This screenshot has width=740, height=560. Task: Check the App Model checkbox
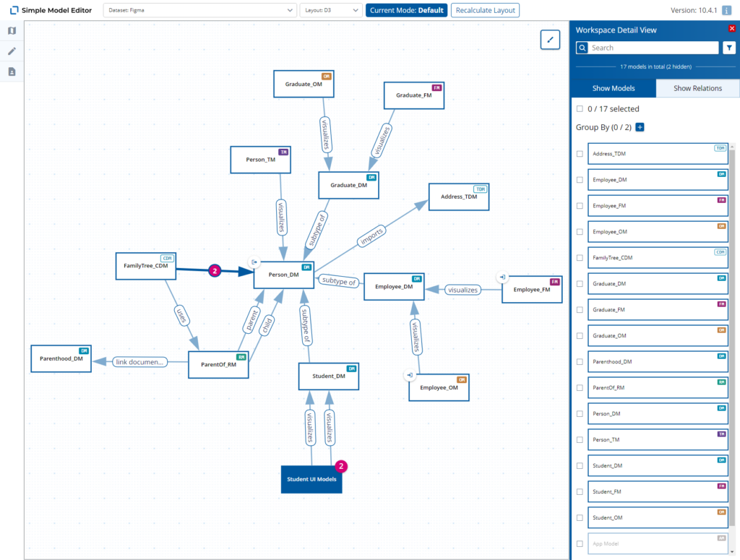click(x=580, y=543)
